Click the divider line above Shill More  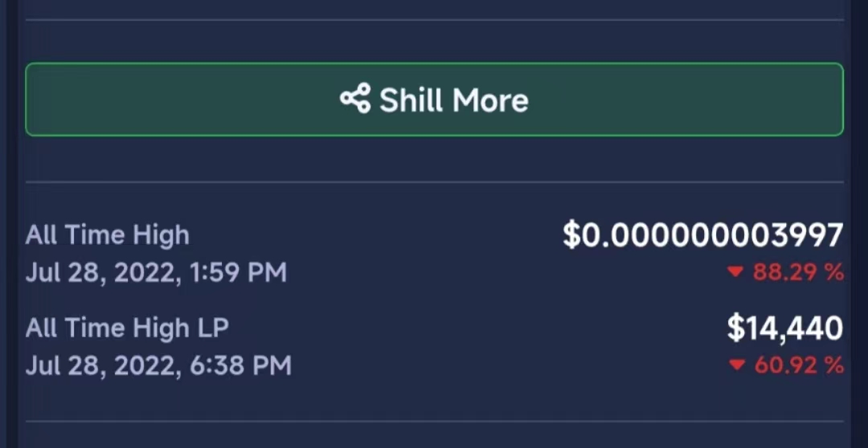[x=434, y=20]
